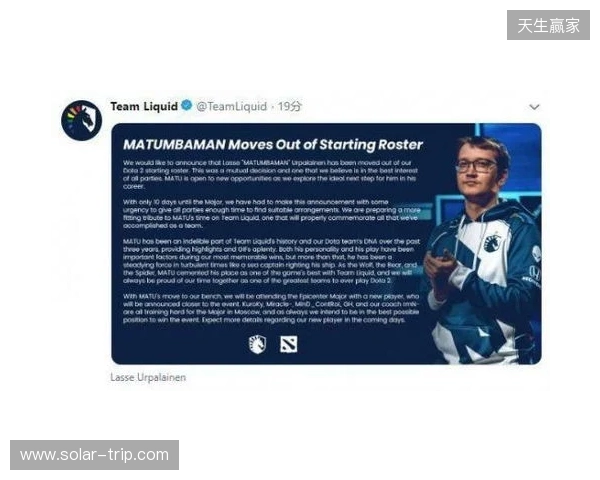Click the Dota 2 logo in image
Screen dimensions: 600x480
tap(289, 344)
